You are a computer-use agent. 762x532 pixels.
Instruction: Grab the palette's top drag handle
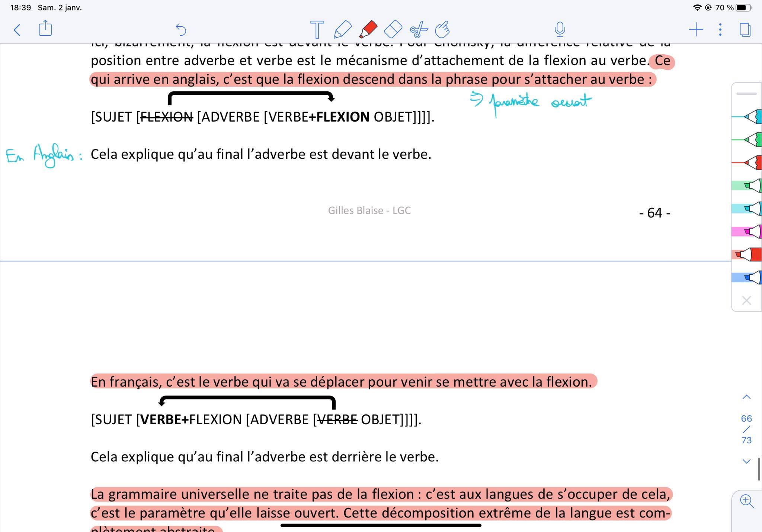(746, 94)
